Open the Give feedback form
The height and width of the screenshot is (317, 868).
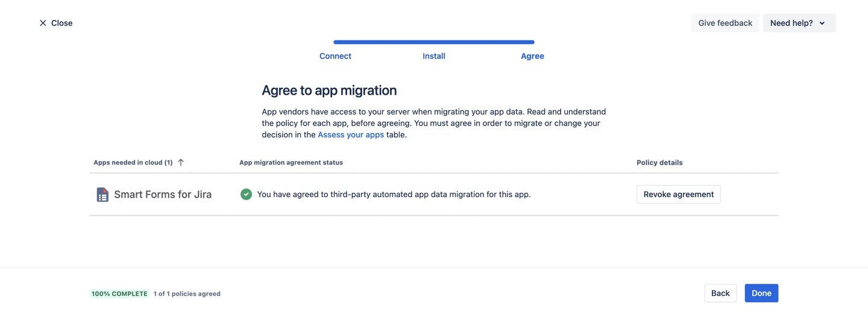click(x=725, y=23)
